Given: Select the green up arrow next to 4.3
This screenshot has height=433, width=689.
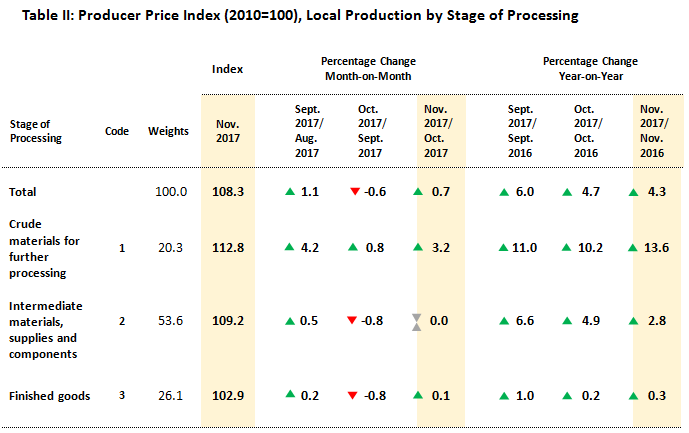Looking at the screenshot, I should (635, 191).
